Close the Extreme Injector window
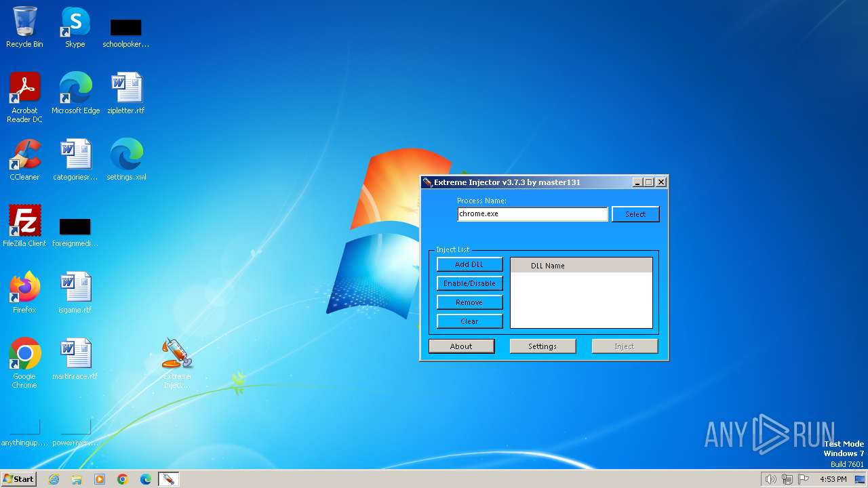The height and width of the screenshot is (488, 868). tap(661, 182)
